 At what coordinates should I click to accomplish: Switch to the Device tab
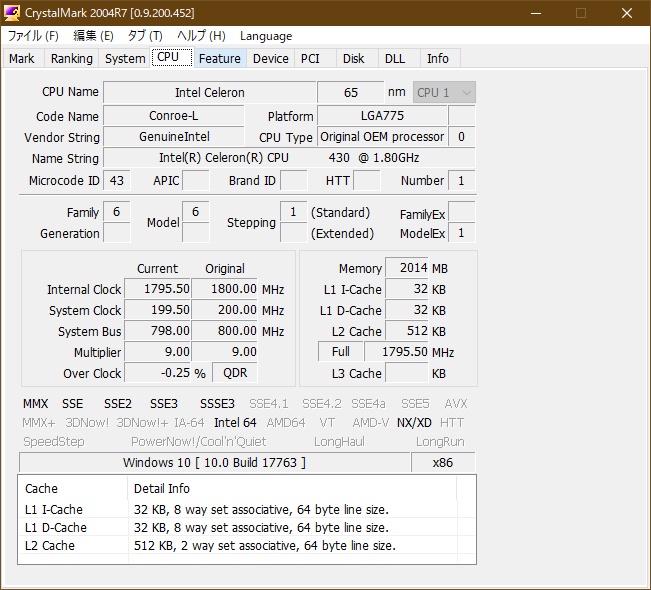tap(271, 59)
